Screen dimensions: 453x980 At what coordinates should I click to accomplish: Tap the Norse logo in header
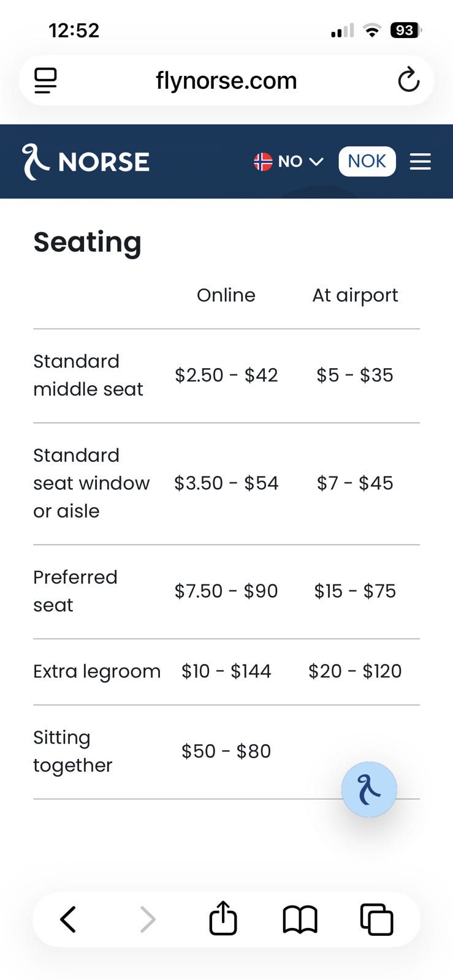coord(86,162)
